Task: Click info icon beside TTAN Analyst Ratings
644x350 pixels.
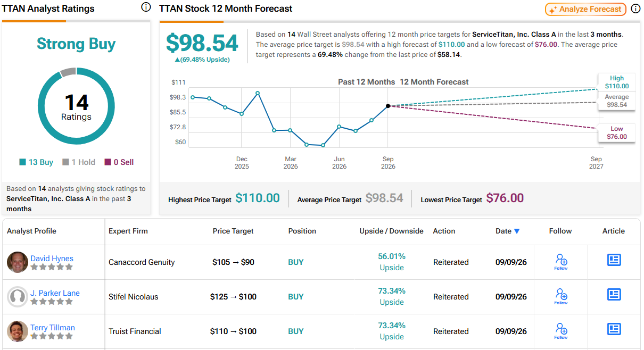Action: [x=146, y=7]
